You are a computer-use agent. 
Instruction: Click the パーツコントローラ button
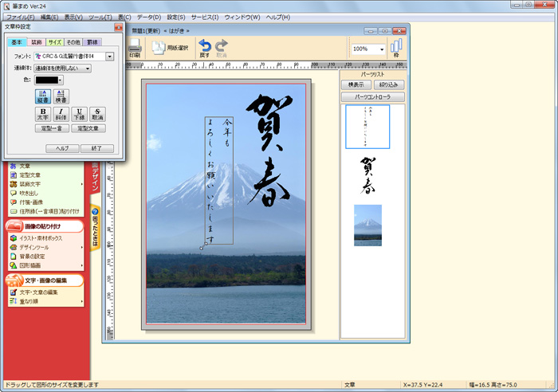tap(367, 96)
